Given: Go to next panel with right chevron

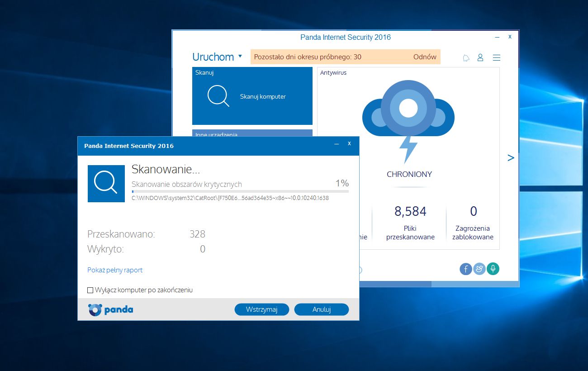Looking at the screenshot, I should pos(511,157).
